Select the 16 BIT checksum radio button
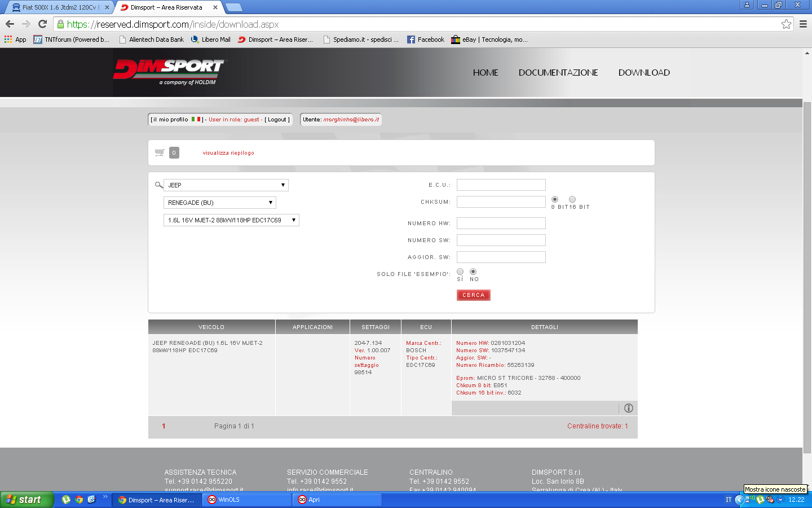Screen dimensions: 812x508 pyautogui.click(x=572, y=199)
